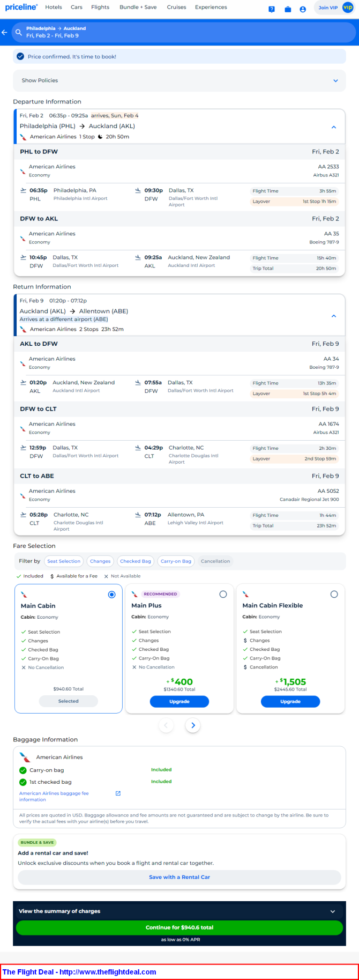Click the search magnifier icon
This screenshot has height=980, width=359.
(19, 32)
